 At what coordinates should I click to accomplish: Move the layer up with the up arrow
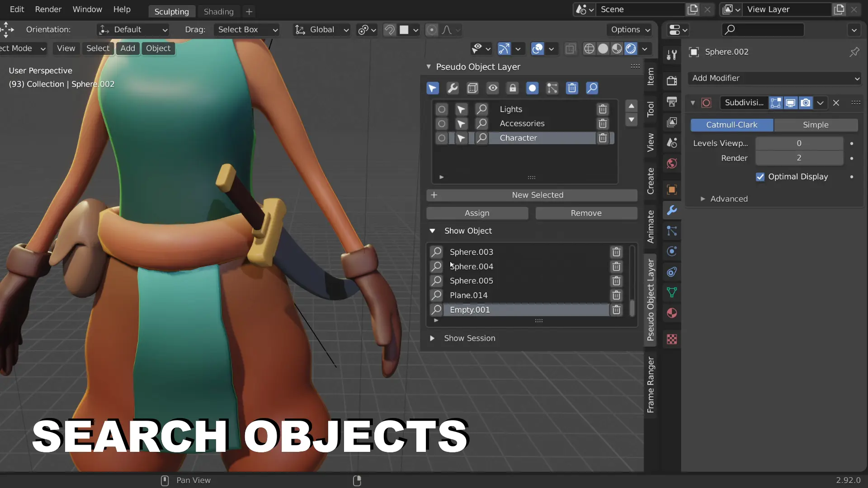point(632,106)
